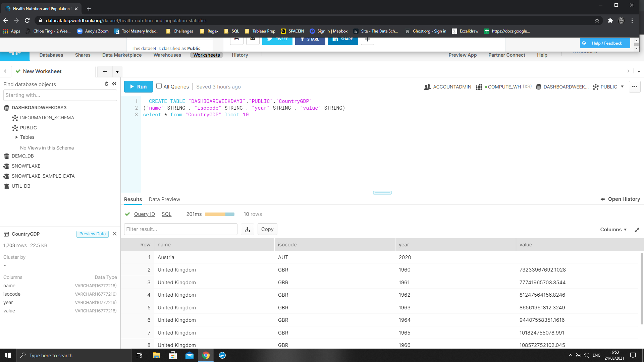Go to the History menu
The image size is (644, 362).
(x=240, y=55)
